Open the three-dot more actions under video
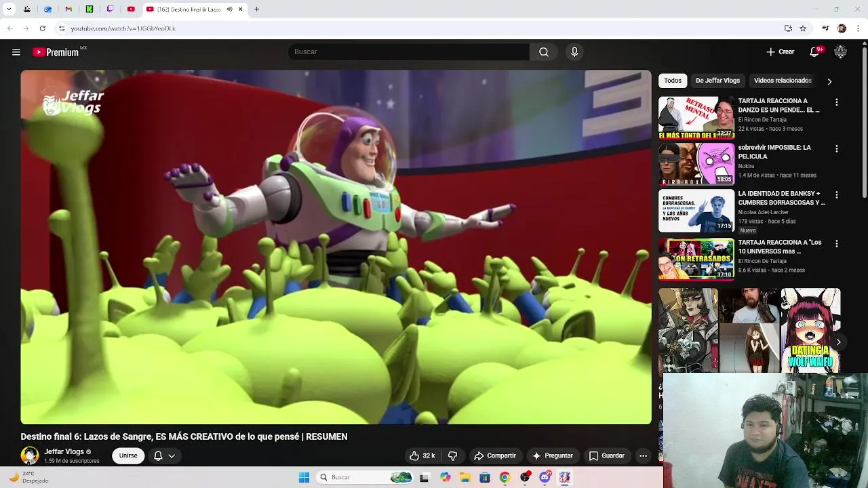Screen dimensions: 868x488 [643, 455]
